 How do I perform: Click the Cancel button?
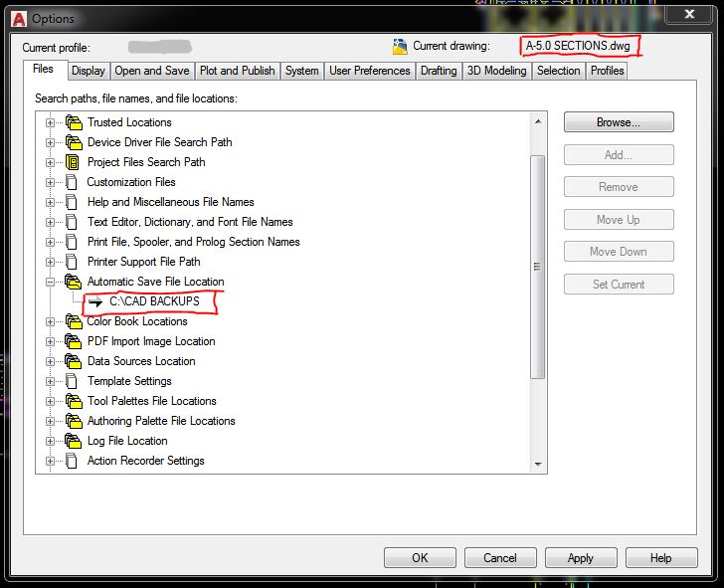(500, 558)
